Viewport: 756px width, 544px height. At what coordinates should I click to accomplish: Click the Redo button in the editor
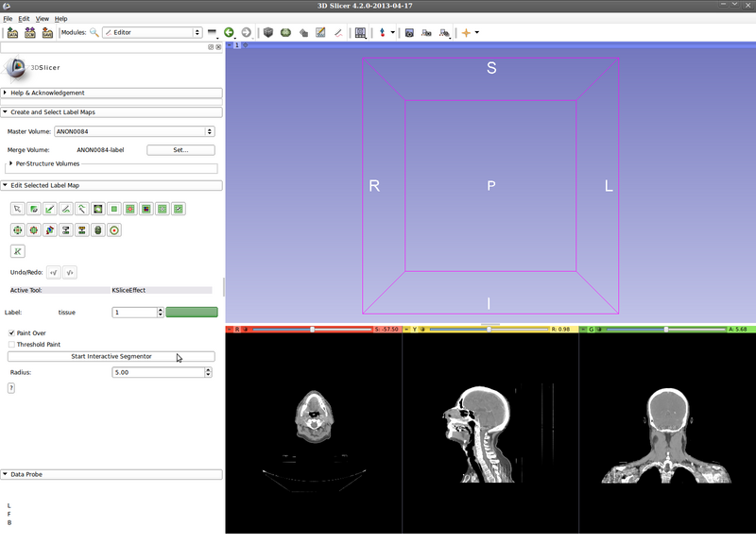[70, 272]
